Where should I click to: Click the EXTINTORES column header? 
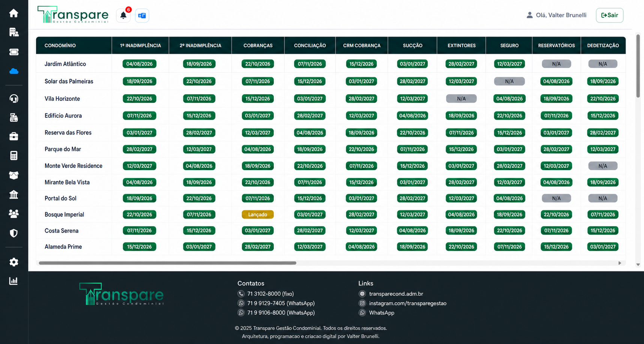461,45
